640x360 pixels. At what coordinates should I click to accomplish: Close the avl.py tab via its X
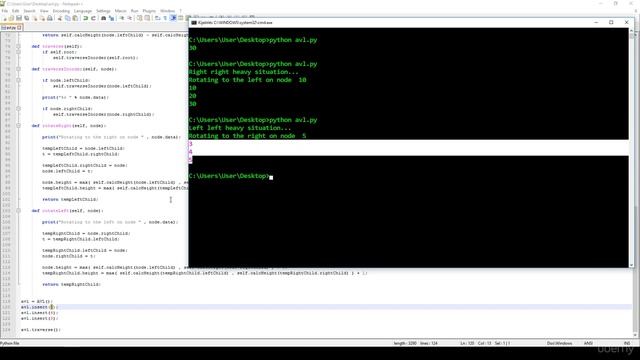click(x=19, y=28)
